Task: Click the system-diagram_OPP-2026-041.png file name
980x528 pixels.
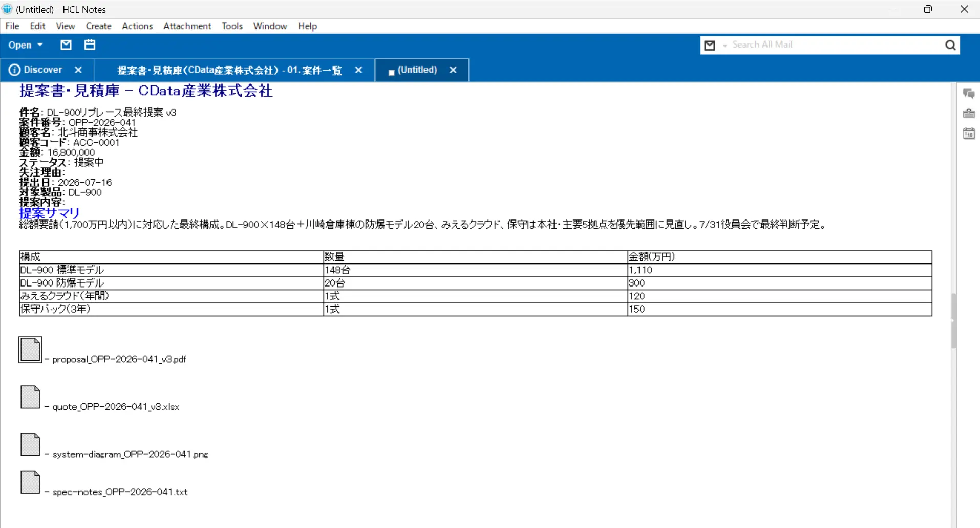Action: 130,455
